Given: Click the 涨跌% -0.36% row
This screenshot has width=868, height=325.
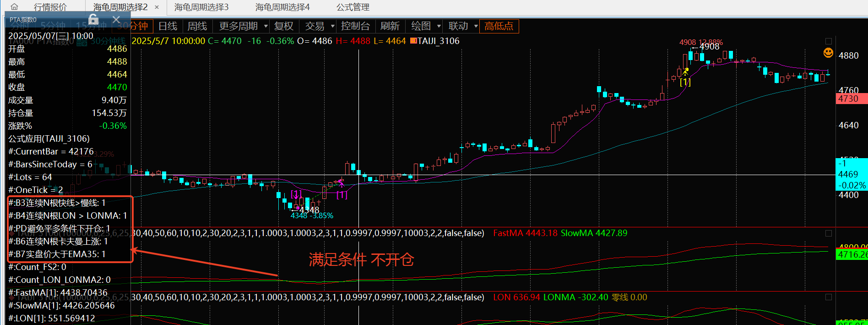Looking at the screenshot, I should 68,126.
